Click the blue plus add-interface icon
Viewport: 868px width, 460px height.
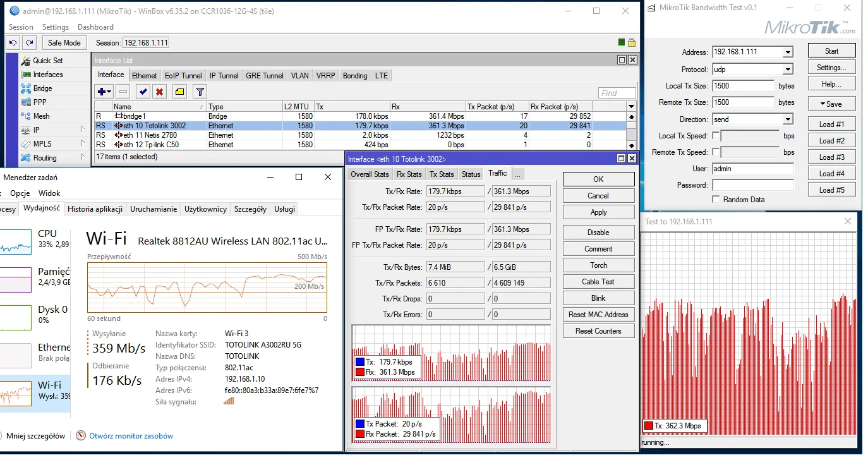(x=104, y=92)
